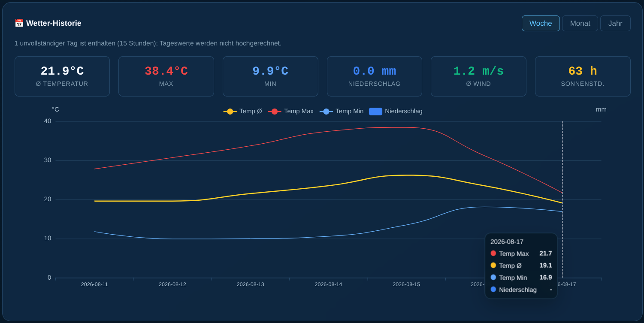644x323 pixels.
Task: Click the 2026-08-11 x-axis date label
Action: point(94,284)
